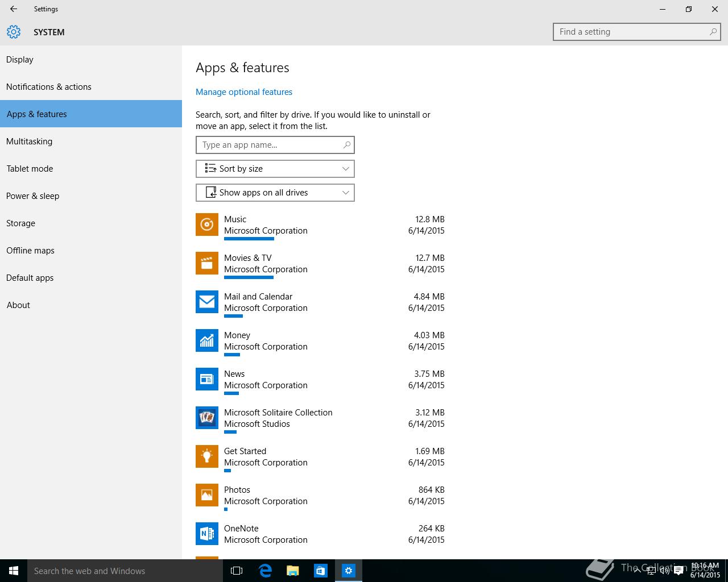Click the Microsoft Studios publisher text

(257, 424)
